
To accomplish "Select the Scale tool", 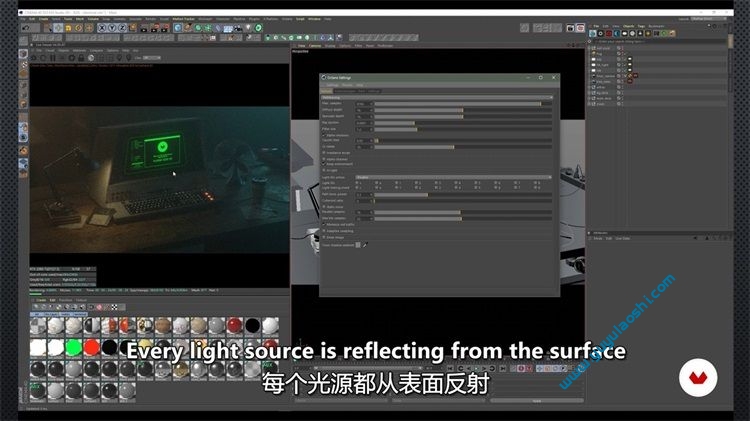I will [68, 28].
